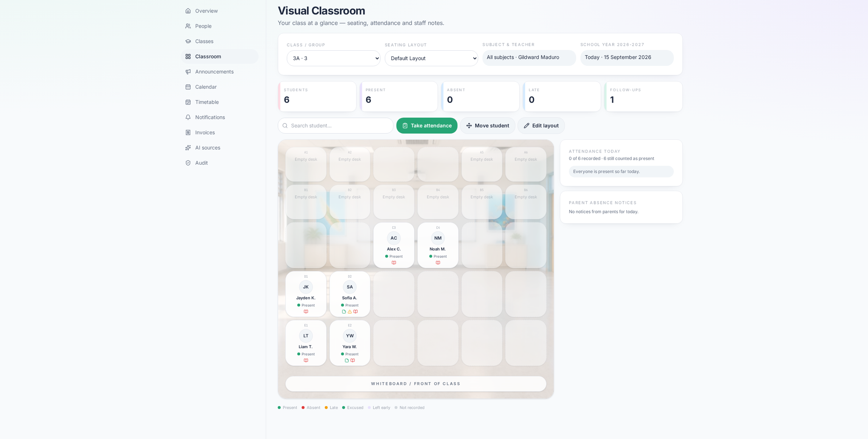Click the Whiteboard / Front of Class bar
Viewport: 868px width, 439px height.
tap(415, 384)
